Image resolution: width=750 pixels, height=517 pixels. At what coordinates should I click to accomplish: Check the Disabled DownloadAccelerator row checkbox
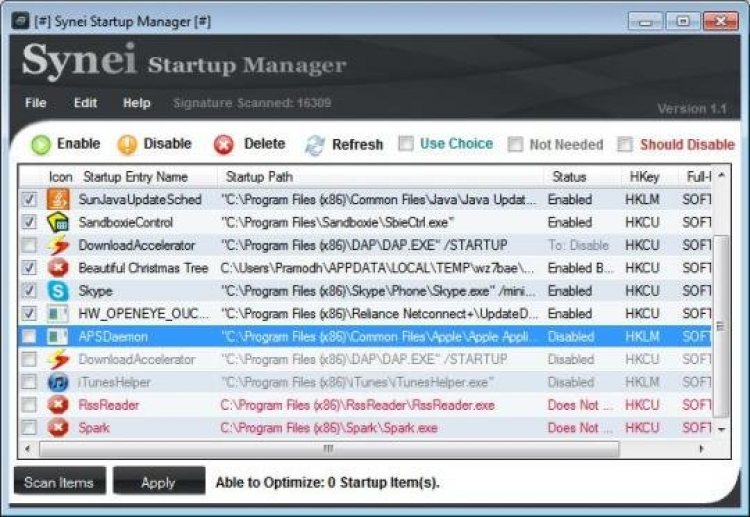pyautogui.click(x=29, y=359)
